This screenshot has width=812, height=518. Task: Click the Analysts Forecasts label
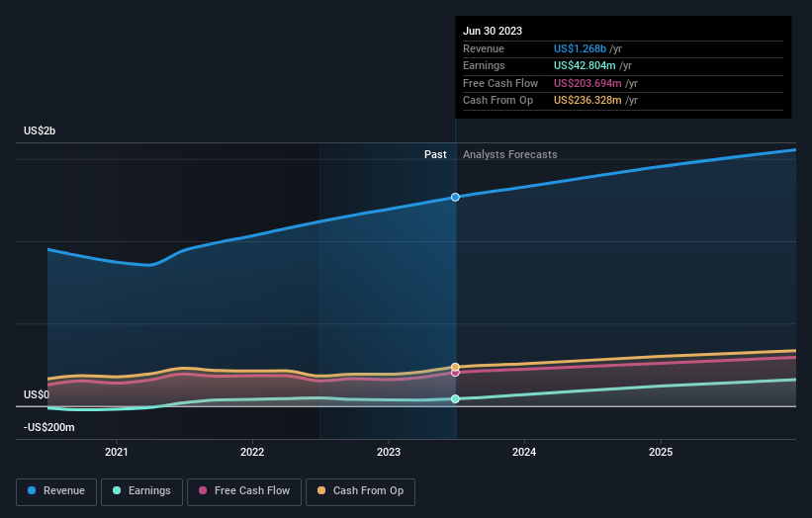[510, 154]
